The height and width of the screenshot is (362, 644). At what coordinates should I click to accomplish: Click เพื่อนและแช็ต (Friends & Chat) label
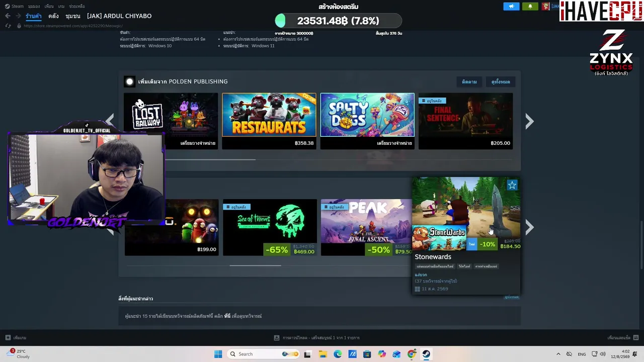(619, 338)
